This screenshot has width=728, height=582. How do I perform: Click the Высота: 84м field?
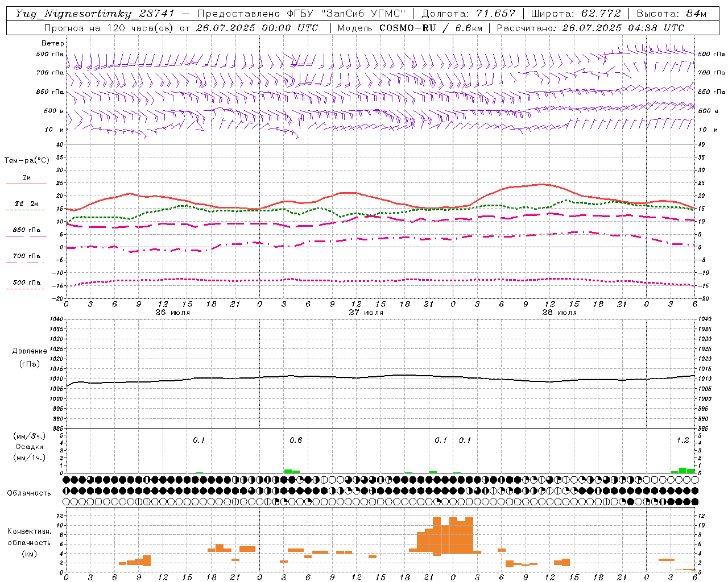[x=671, y=14]
